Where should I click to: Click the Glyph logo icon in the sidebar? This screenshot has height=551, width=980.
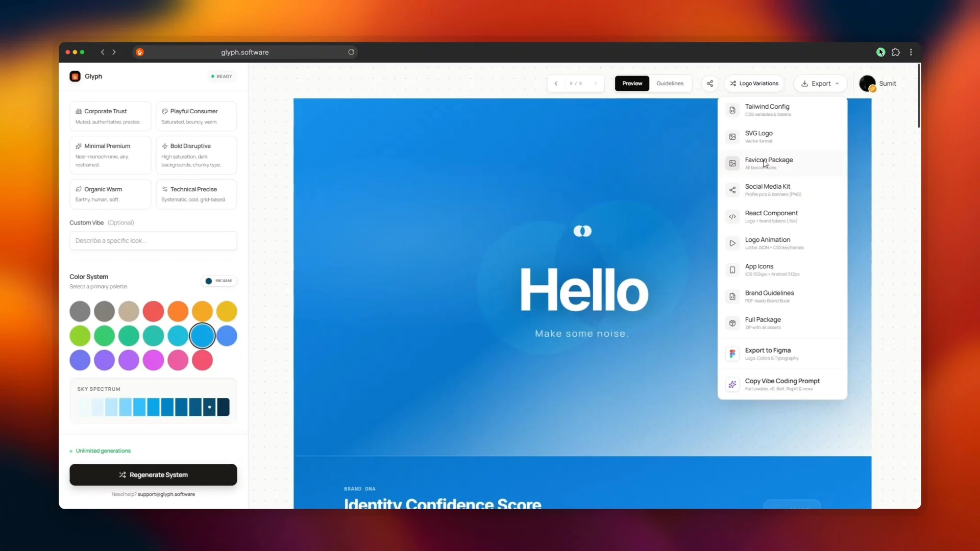(x=75, y=77)
